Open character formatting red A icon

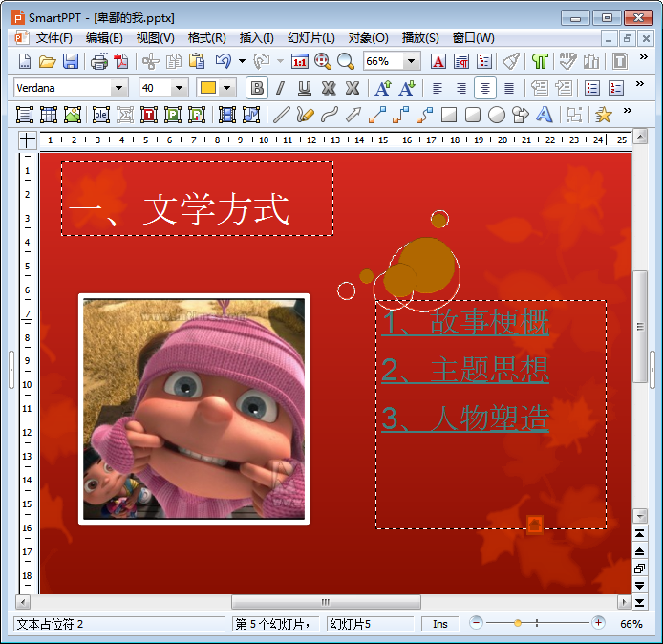point(438,62)
